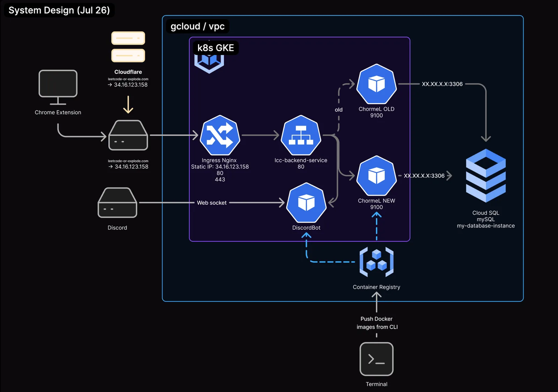Click XX.XX.X.X:3306 next to ChormeL NEW

pos(424,176)
